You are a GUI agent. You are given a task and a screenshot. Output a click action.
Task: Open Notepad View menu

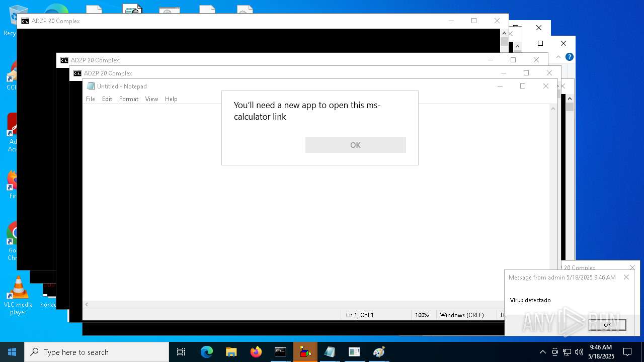(151, 99)
